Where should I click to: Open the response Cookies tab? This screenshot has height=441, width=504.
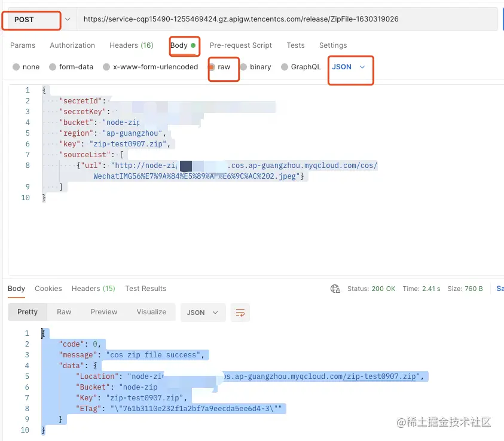(x=48, y=289)
